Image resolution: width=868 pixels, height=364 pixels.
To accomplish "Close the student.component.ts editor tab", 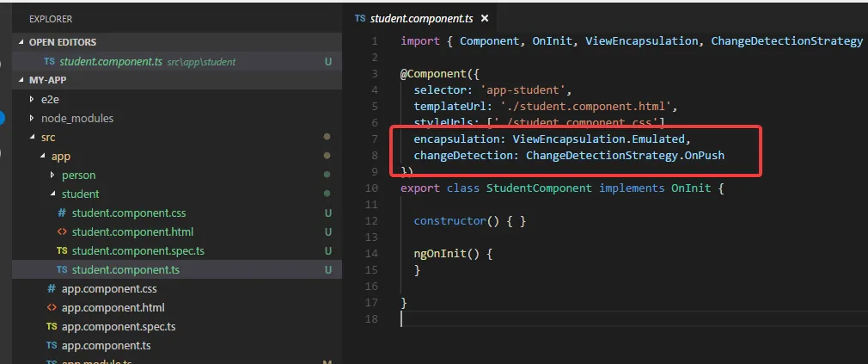I will tap(485, 18).
